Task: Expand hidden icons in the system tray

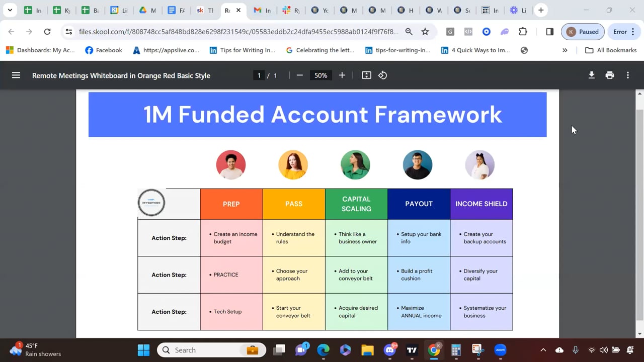Action: point(543,350)
